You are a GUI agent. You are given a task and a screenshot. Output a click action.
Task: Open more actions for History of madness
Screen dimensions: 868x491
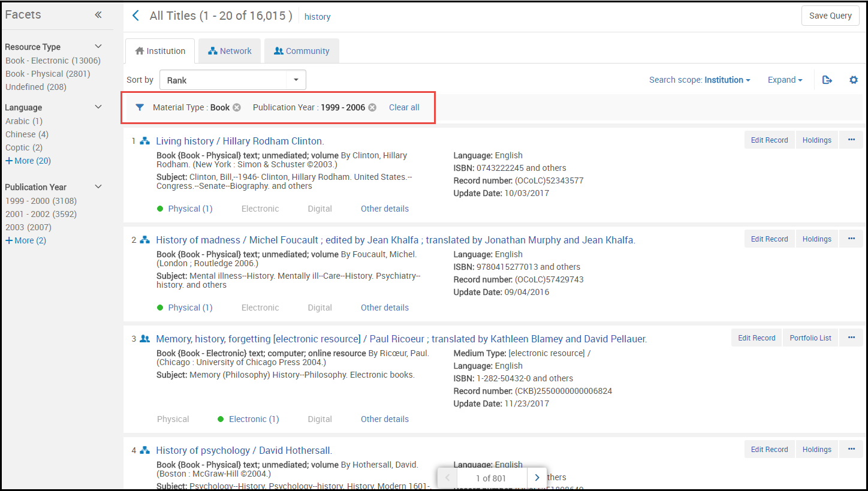(851, 239)
